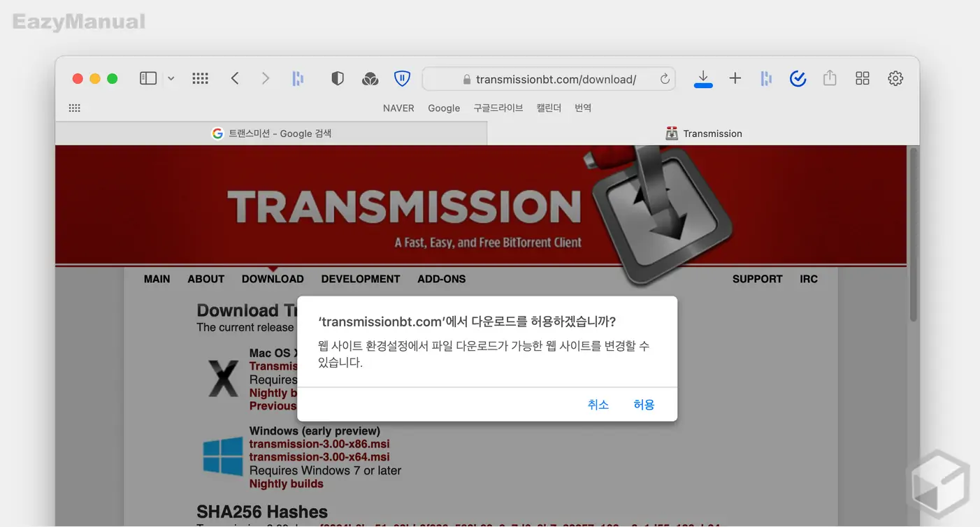Click the blue checkmark extension icon
This screenshot has height=527, width=980.
(x=798, y=78)
